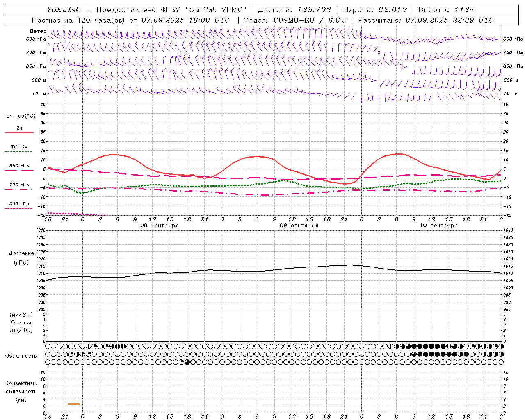The height and width of the screenshot is (420, 525).
Task: Click the '10 сентября' date label
Action: tap(438, 226)
